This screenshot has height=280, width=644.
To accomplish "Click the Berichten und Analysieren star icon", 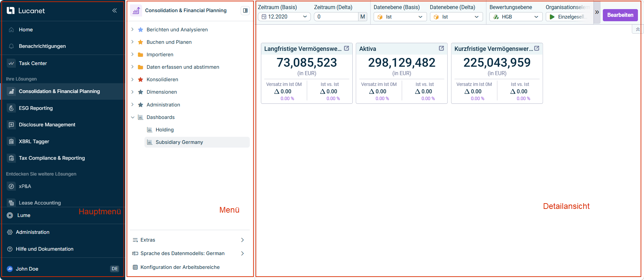I will (140, 30).
